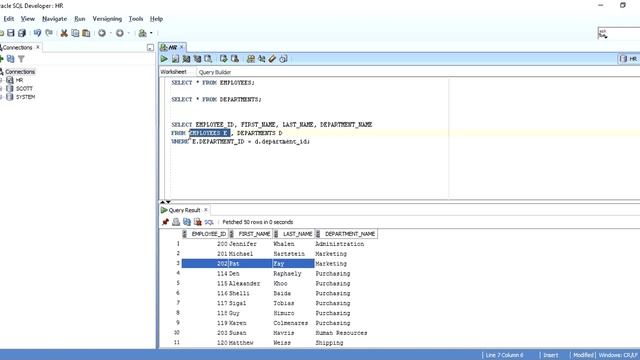Viewport: 640px width, 360px height.
Task: Open the Edit menu
Action: click(x=9, y=19)
